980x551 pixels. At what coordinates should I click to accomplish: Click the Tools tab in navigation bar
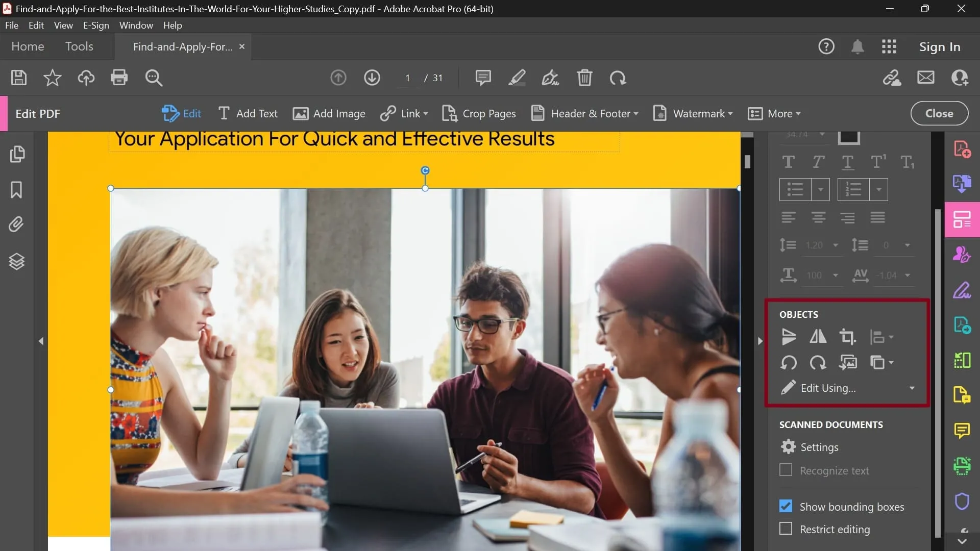click(80, 46)
